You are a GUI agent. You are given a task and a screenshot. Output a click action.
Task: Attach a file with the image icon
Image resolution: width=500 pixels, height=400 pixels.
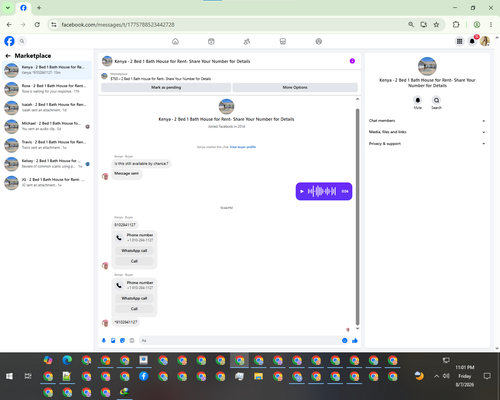[x=113, y=340]
